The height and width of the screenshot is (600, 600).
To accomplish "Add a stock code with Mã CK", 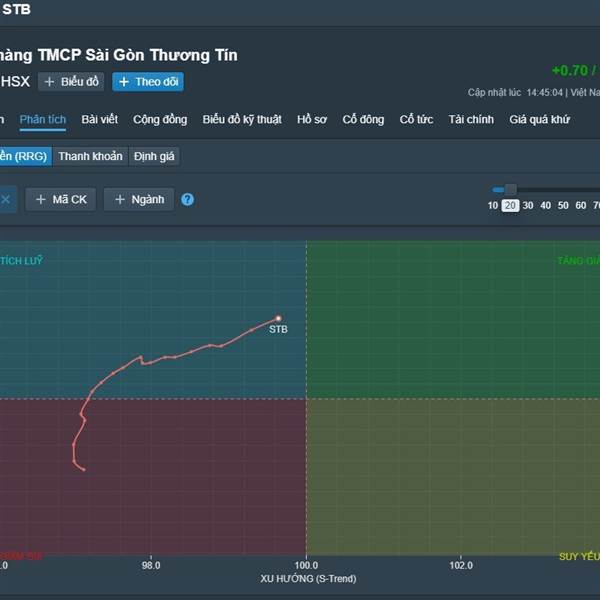I will tap(61, 199).
